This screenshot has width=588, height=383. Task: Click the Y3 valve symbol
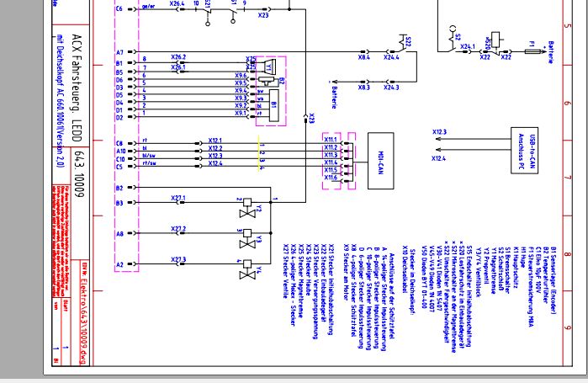[x=247, y=238]
